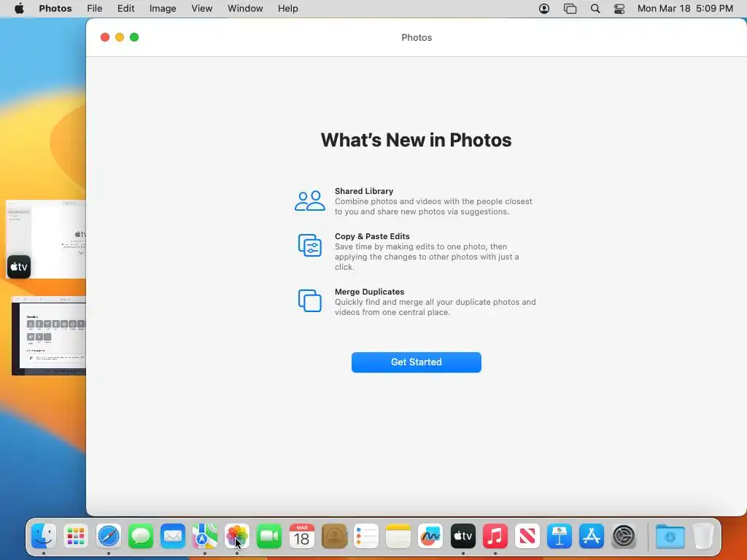Open System Settings from the Dock
Viewport: 747px width, 560px height.
point(624,536)
